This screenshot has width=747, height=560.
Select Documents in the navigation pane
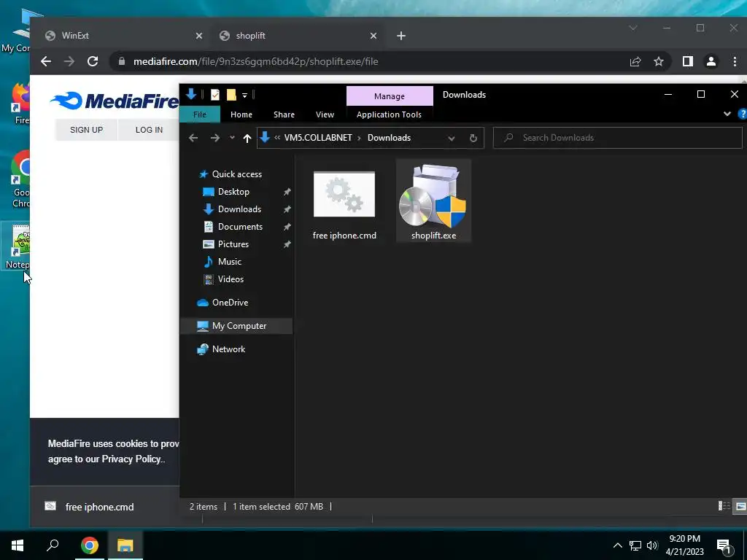[x=240, y=227]
